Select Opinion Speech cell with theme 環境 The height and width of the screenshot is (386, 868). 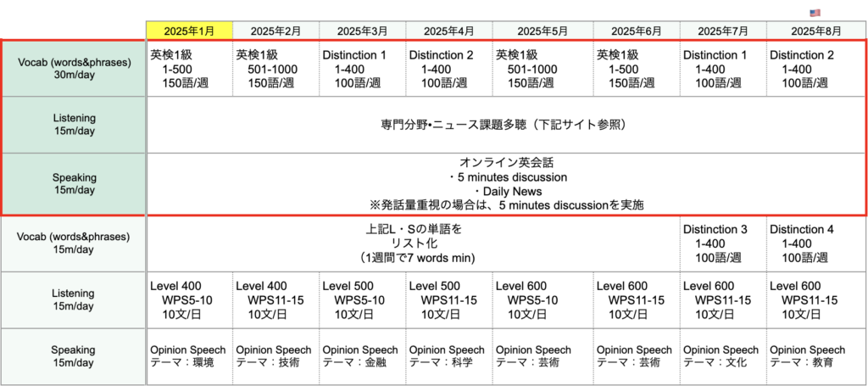189,356
